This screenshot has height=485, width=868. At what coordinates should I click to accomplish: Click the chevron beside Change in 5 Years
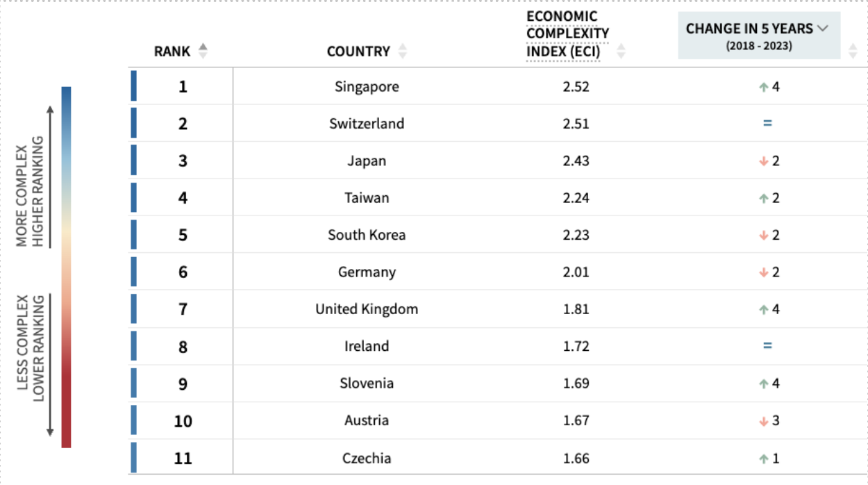[x=824, y=28]
